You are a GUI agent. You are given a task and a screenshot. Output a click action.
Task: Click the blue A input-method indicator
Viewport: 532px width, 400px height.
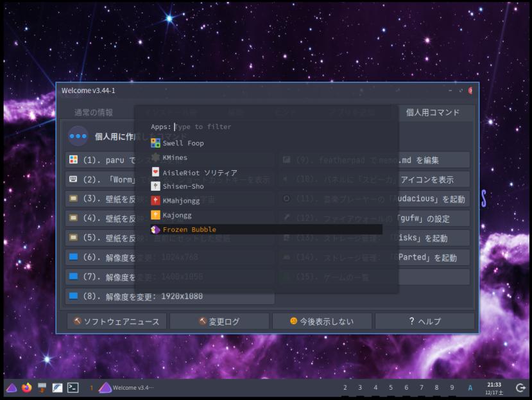tap(470, 388)
